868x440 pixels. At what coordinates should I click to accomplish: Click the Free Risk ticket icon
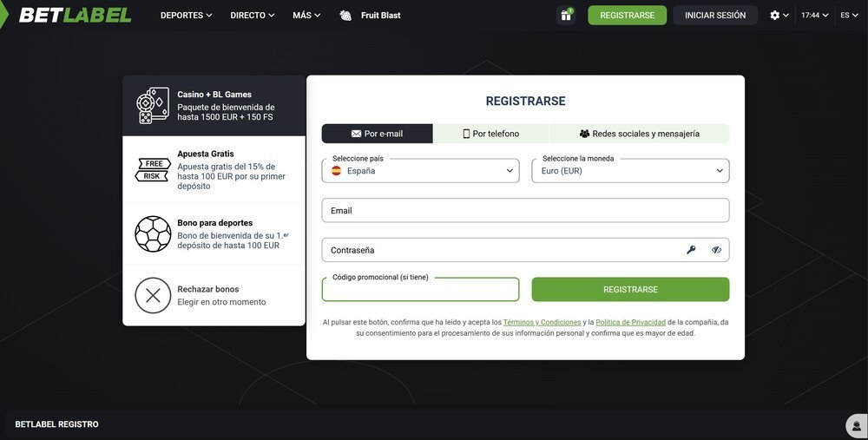[153, 170]
